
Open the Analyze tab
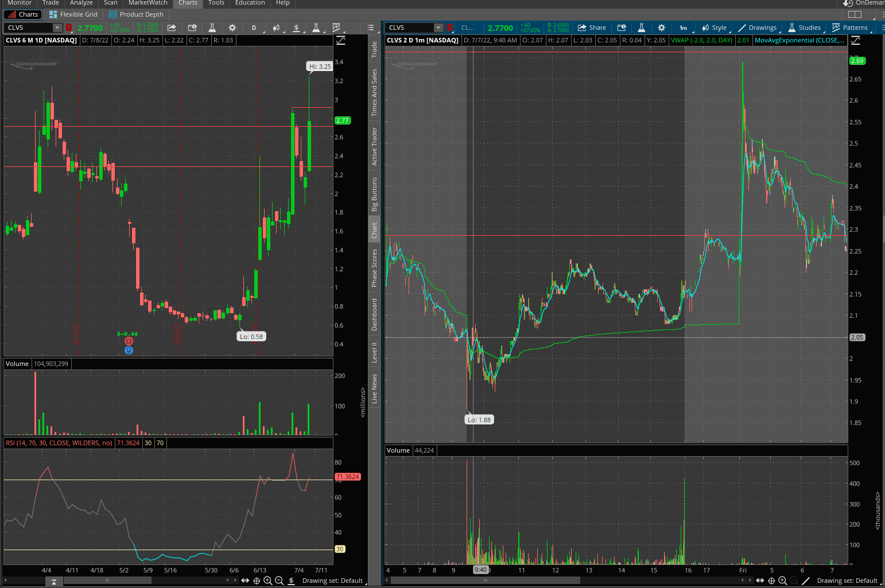[81, 3]
